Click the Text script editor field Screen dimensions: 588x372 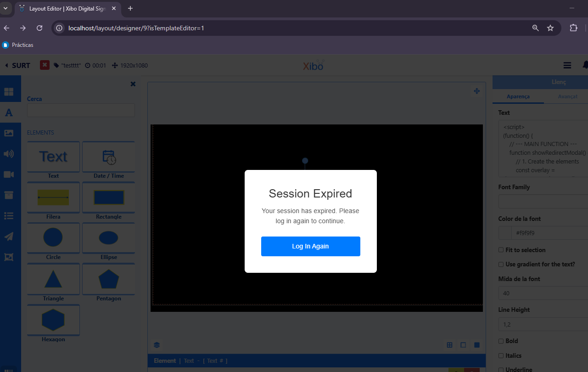(543, 149)
